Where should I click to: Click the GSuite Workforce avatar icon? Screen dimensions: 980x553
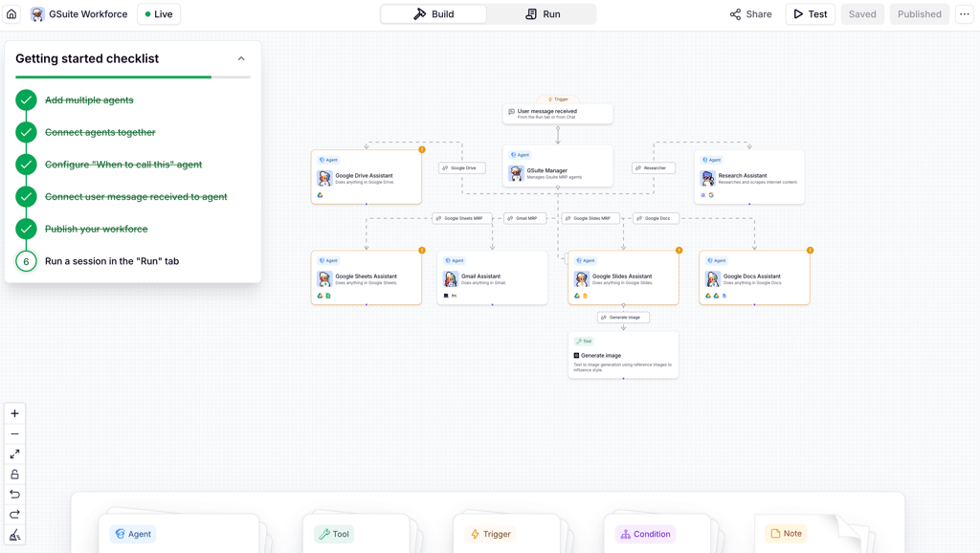click(x=37, y=13)
